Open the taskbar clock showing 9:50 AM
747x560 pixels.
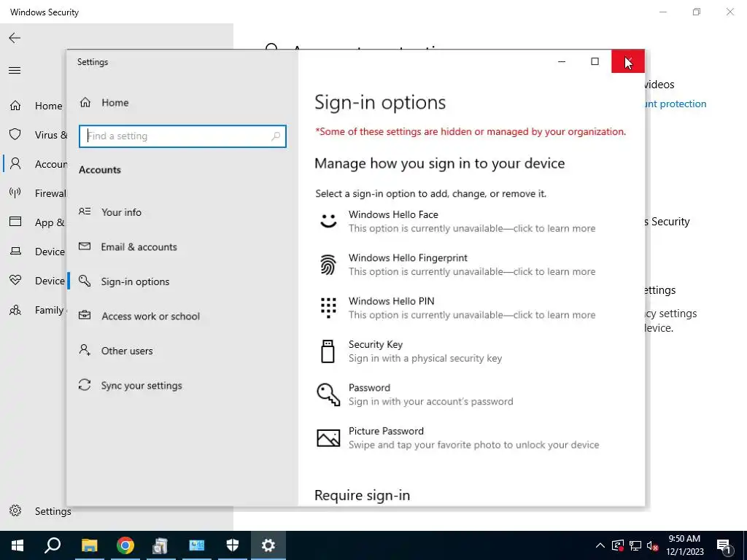pyautogui.click(x=684, y=545)
